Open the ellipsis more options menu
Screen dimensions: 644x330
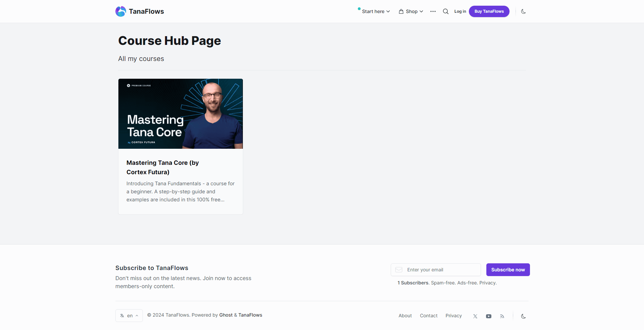(433, 11)
